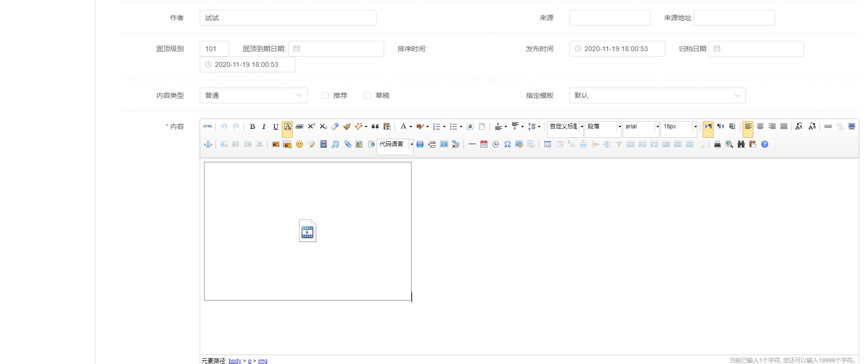Enable the 推荐 checkbox
This screenshot has height=364, width=868.
[325, 95]
